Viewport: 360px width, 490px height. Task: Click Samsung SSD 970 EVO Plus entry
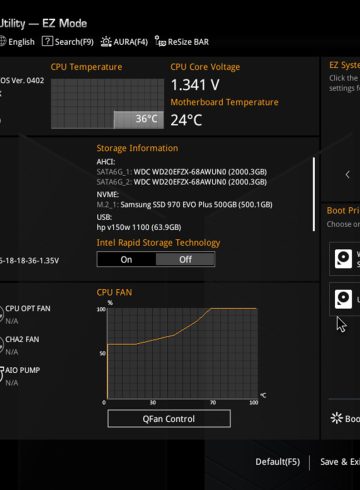coord(184,205)
